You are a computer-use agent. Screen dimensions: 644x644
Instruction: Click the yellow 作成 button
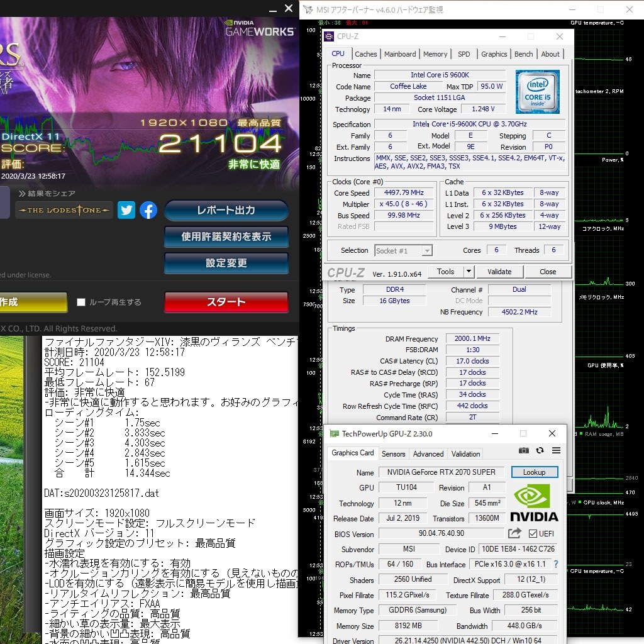tap(33, 303)
